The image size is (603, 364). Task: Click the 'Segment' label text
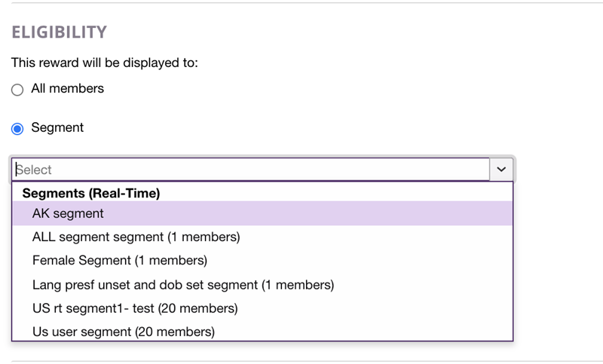click(x=57, y=128)
